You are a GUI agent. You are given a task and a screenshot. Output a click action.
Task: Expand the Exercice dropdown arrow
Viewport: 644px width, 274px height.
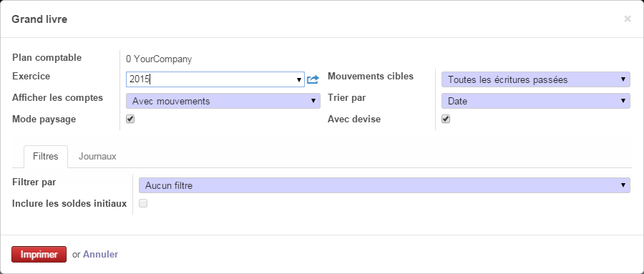299,79
